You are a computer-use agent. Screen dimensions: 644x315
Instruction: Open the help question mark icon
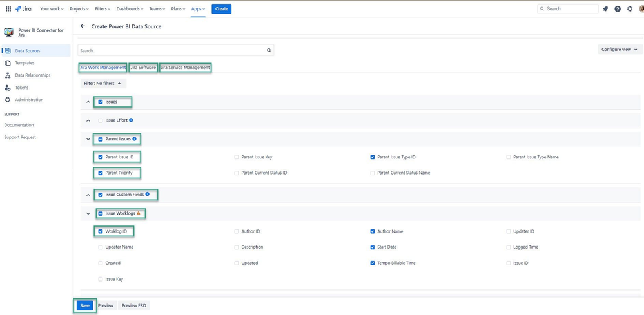click(x=618, y=8)
